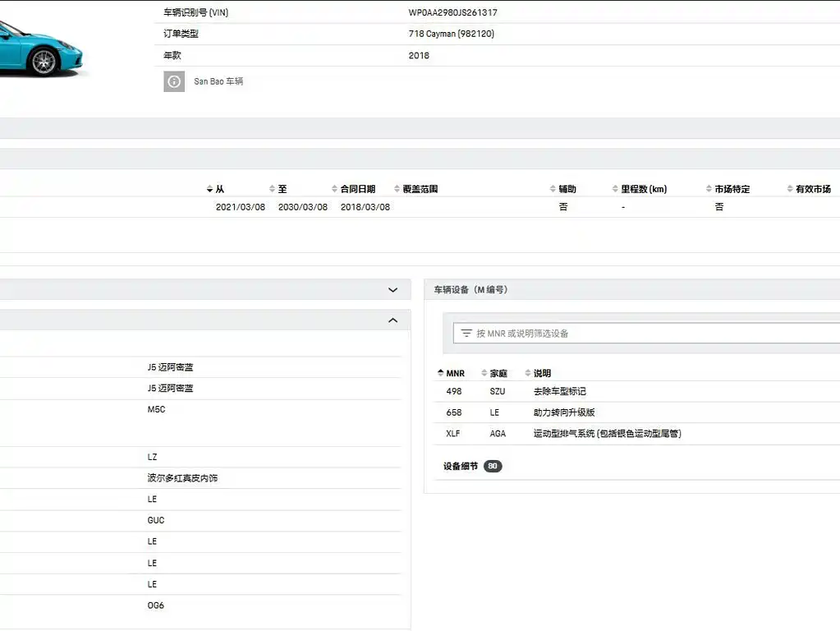Select the contract date 2018/03/08

coord(365,207)
